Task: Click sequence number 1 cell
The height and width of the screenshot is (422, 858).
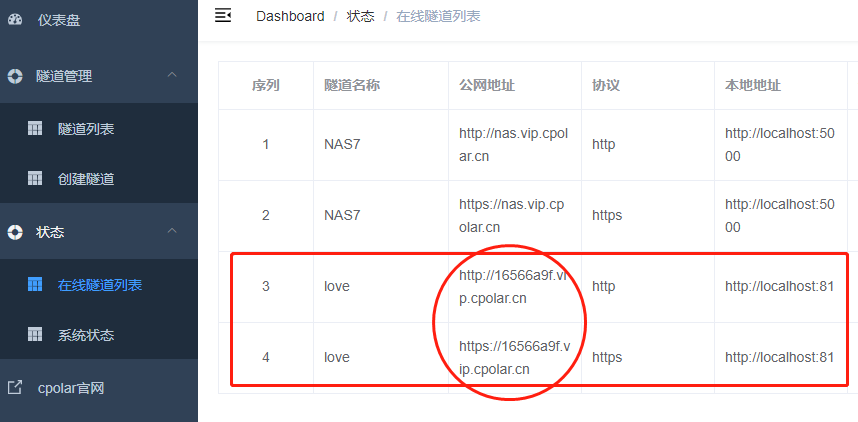Action: pyautogui.click(x=266, y=144)
